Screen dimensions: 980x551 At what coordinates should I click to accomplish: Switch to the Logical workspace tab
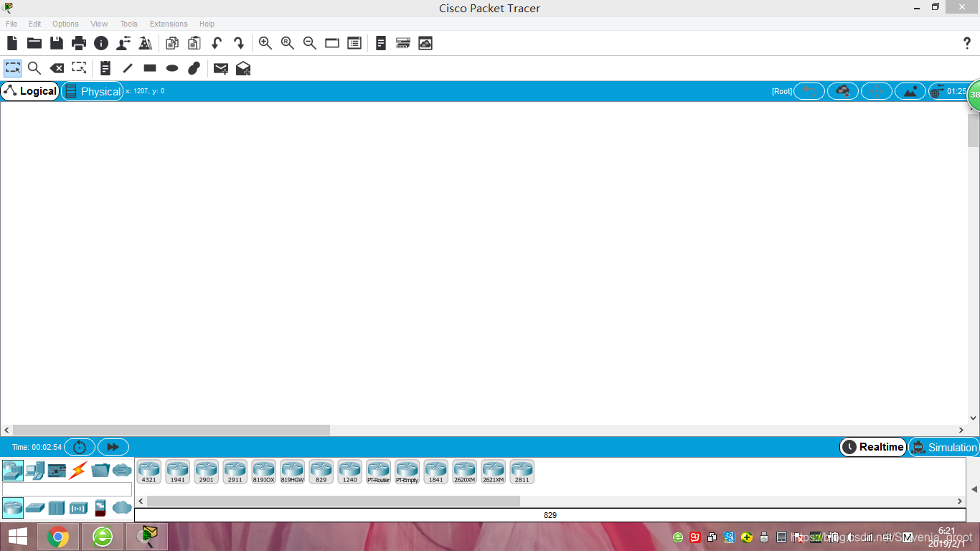tap(30, 91)
